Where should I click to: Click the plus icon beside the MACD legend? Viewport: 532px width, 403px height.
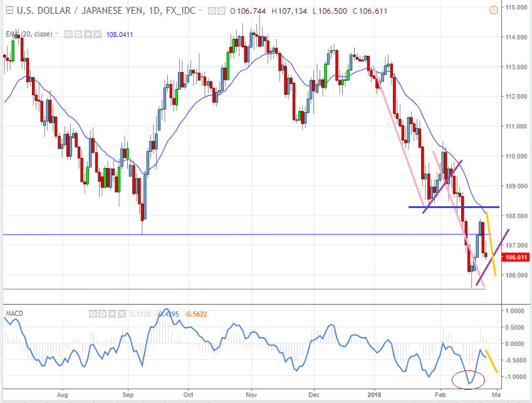(x=112, y=314)
